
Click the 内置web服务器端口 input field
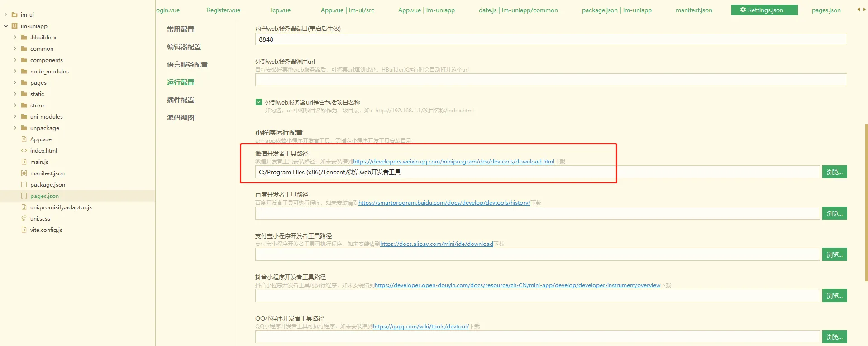550,39
